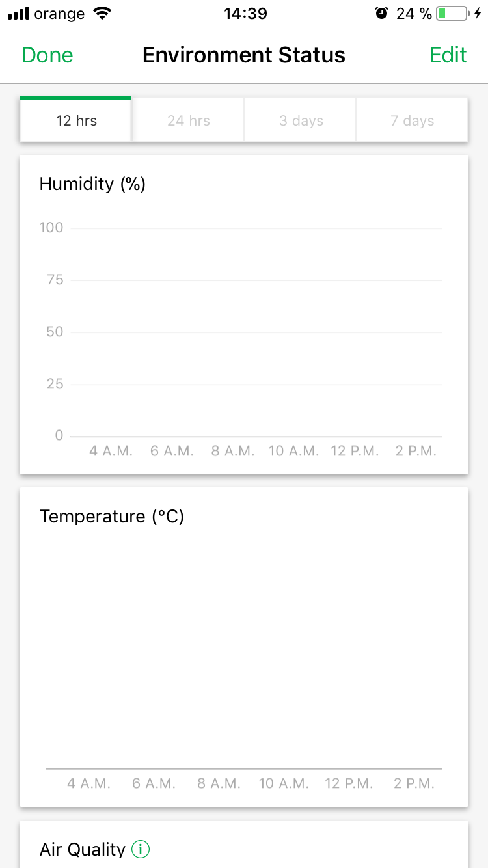Tap the Humidity (%) chart title
The width and height of the screenshot is (488, 868).
[x=92, y=184]
